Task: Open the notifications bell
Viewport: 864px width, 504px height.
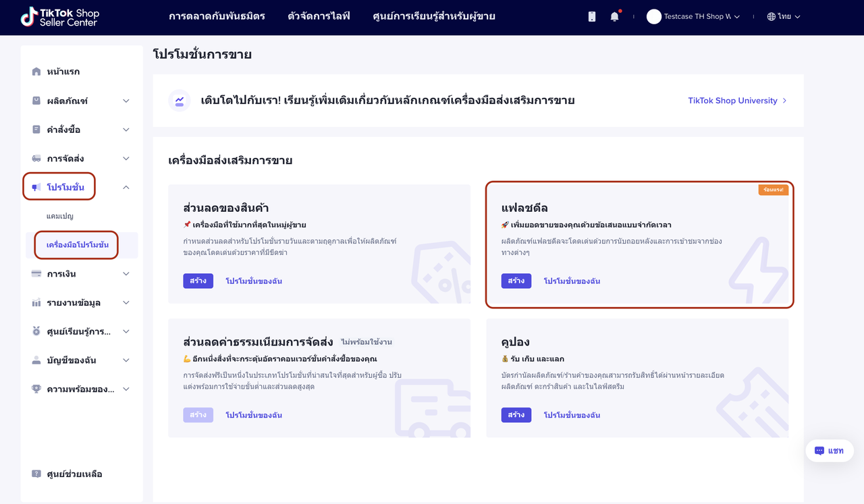Action: pos(614,17)
